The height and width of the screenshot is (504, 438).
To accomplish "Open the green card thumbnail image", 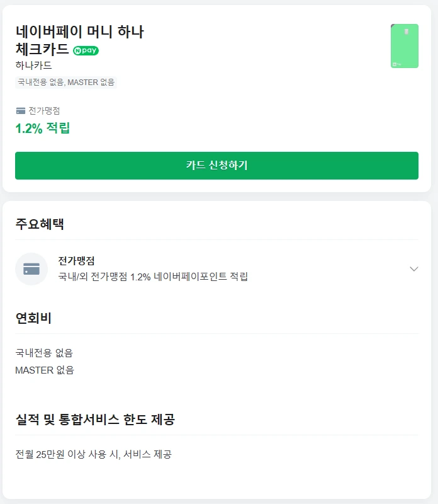I will coord(403,47).
